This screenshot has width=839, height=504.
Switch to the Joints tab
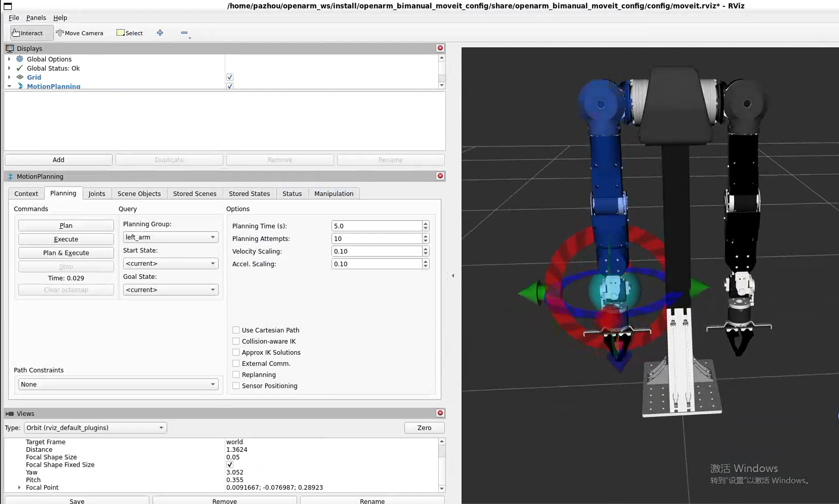[97, 193]
